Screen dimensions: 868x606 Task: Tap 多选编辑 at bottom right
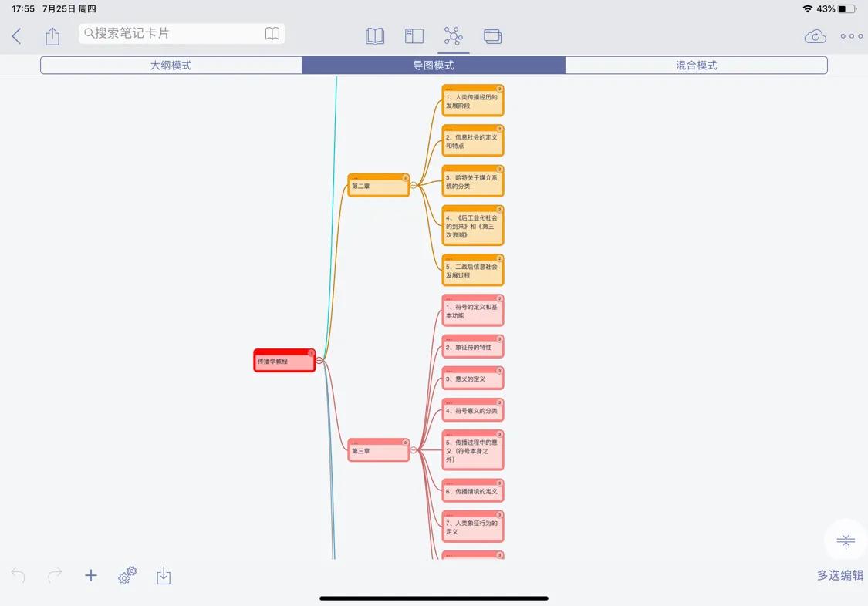[839, 575]
